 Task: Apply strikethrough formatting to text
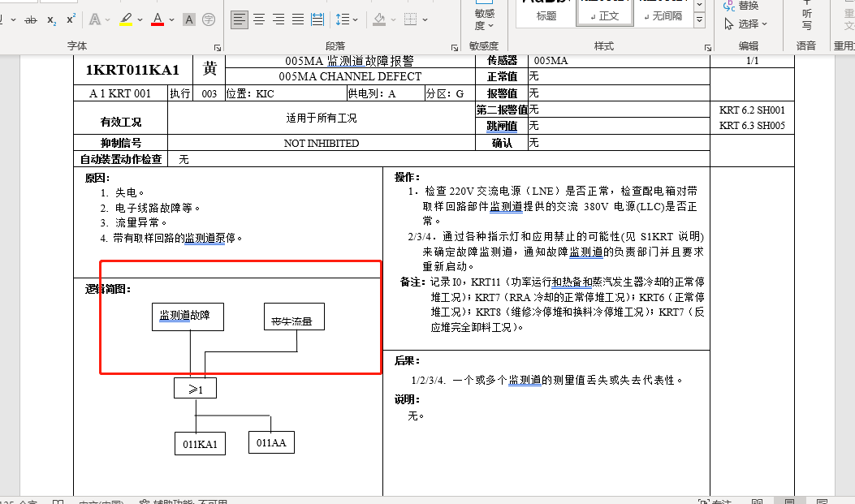click(31, 19)
